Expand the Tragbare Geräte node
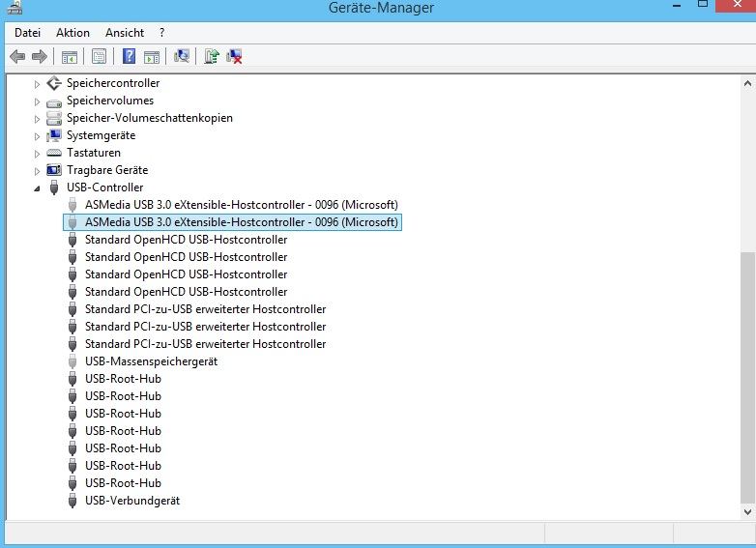Screen dimensions: 756x548 point(37,171)
